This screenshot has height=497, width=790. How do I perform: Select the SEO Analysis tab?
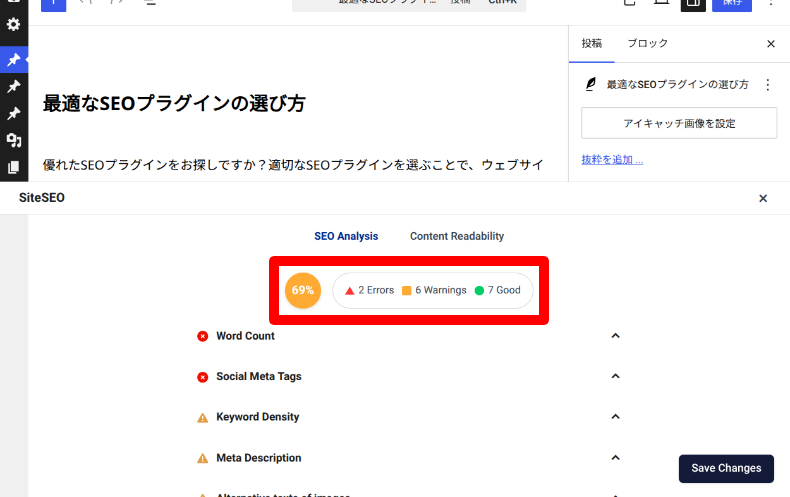(x=346, y=236)
